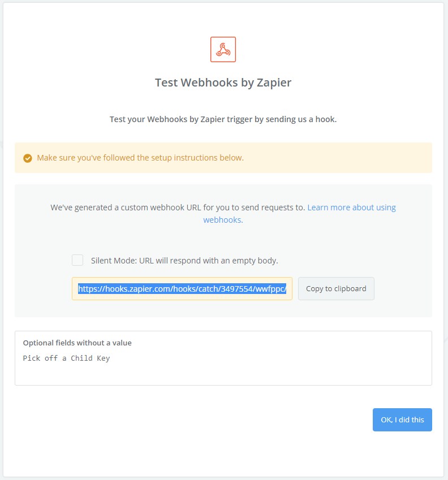Click the Test Webhooks by Zapier heading
This screenshot has height=480, width=448.
(x=223, y=83)
